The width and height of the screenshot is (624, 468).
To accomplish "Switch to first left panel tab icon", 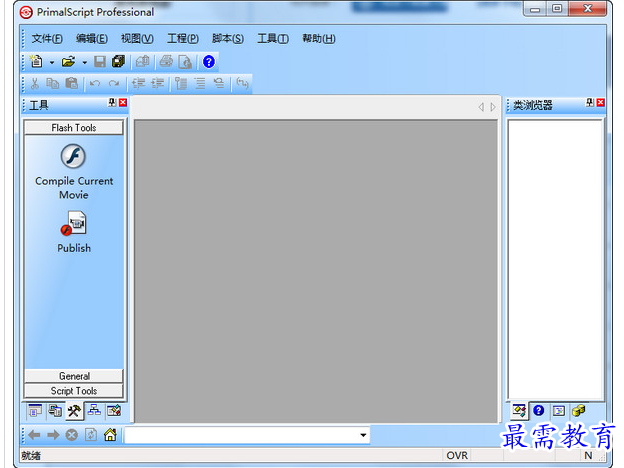I will point(35,411).
